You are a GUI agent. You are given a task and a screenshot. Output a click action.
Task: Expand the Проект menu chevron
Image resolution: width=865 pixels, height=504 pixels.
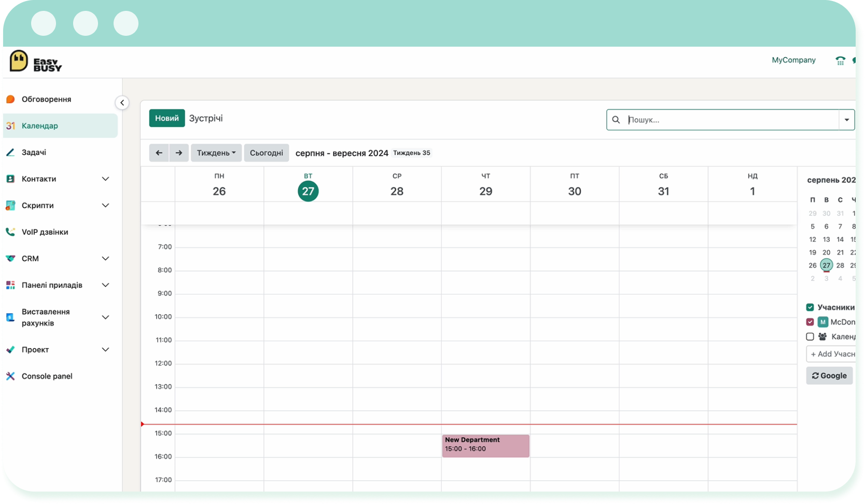[105, 349]
